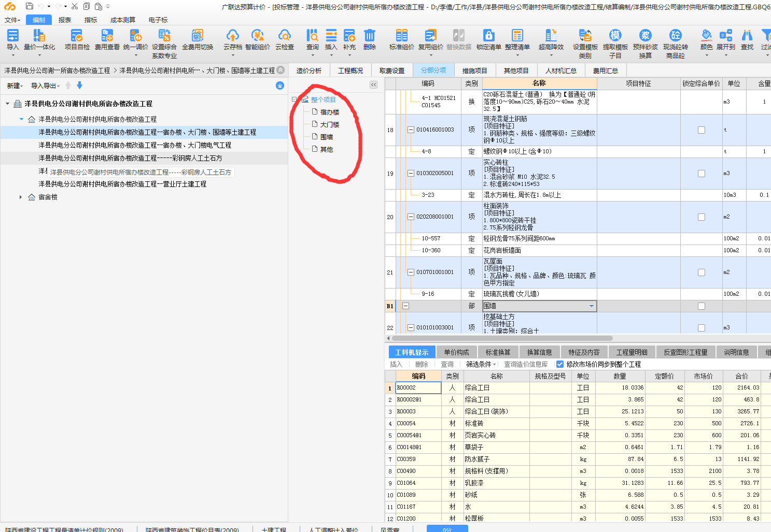Run 云检查 cloud check
Image resolution: width=771 pixels, height=532 pixels.
tap(285, 40)
